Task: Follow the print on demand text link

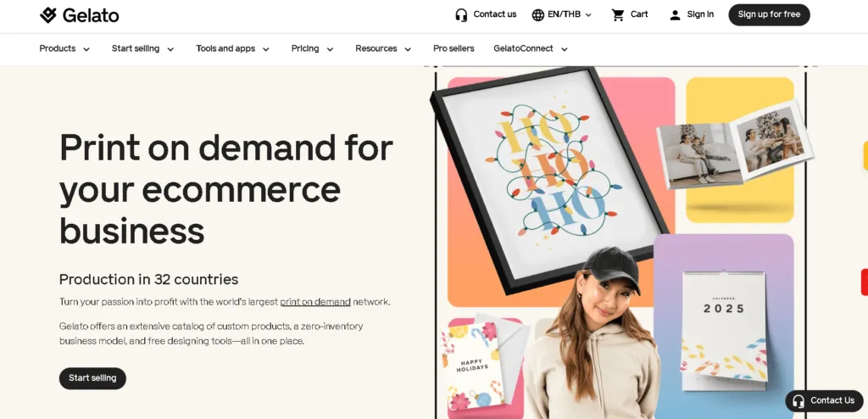Action: click(315, 302)
